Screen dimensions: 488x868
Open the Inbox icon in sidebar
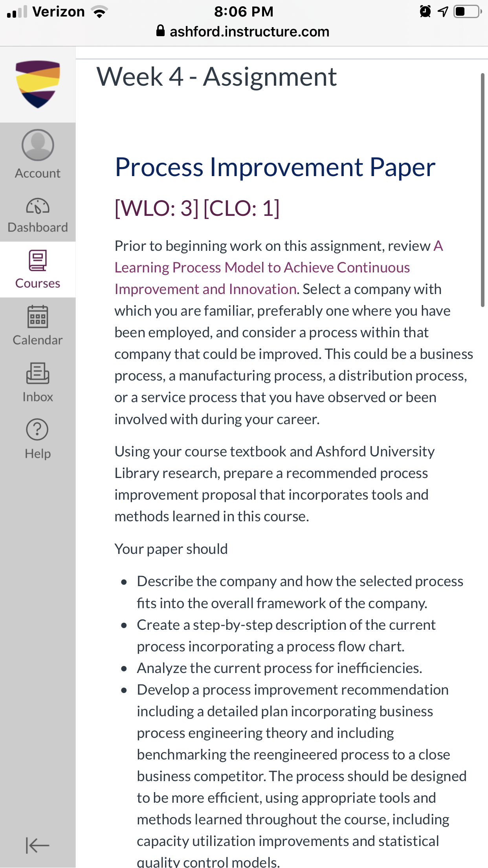click(38, 373)
